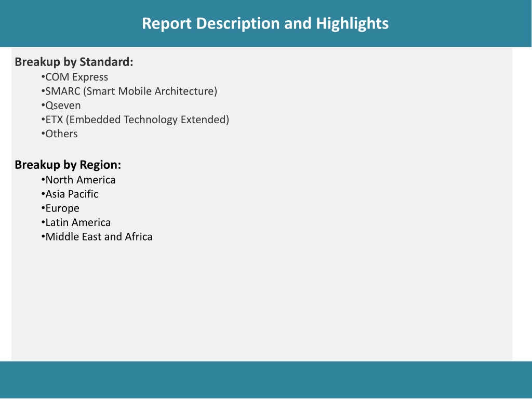
Task: Click 'ETX (Embedded Technology Extended)' line
Action: pos(136,120)
